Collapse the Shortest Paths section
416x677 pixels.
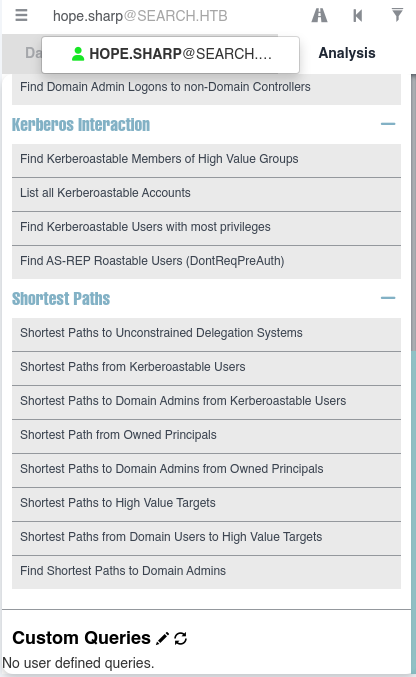[x=388, y=298]
